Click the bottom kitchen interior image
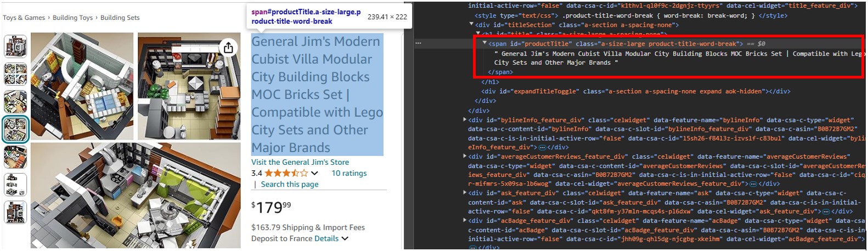This screenshot has width=868, height=251. (136, 196)
